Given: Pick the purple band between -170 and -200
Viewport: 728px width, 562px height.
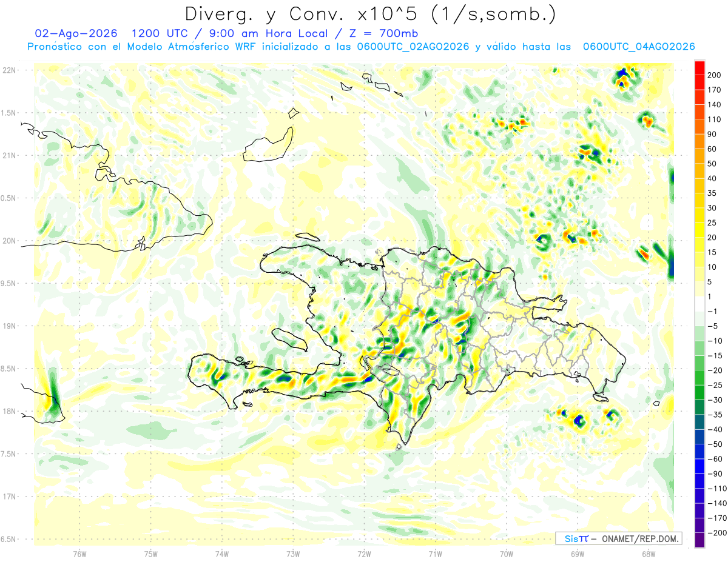Looking at the screenshot, I should point(699,526).
